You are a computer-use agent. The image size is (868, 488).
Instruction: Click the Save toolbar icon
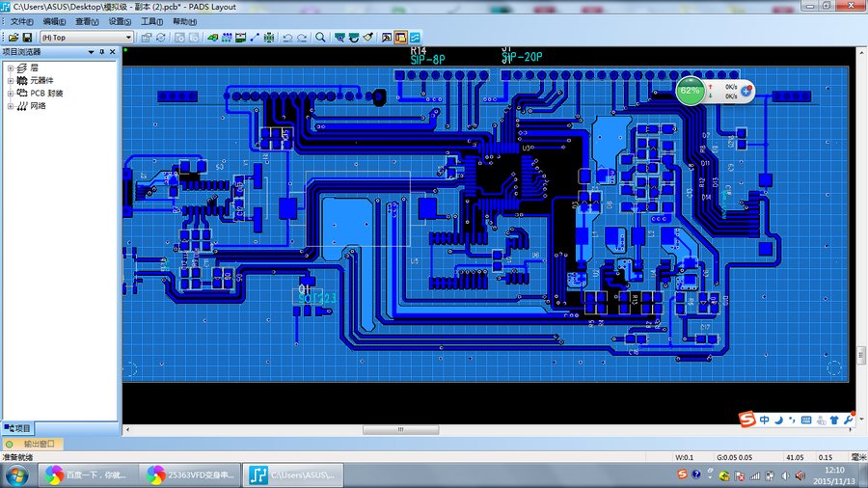(28, 38)
